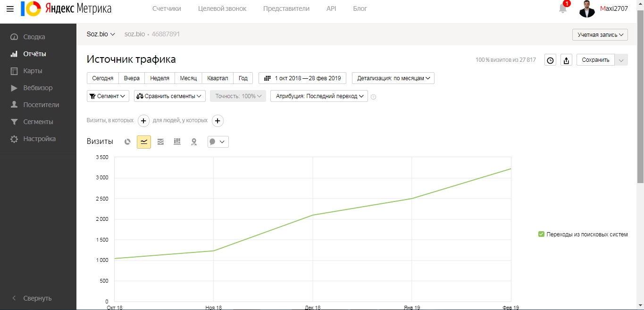Click the Maxi2707 username

tap(614, 8)
